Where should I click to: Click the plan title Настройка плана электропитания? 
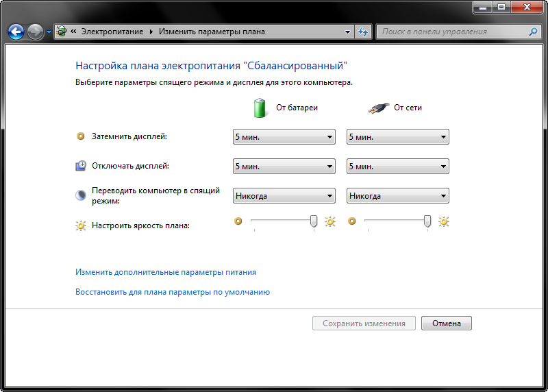pyautogui.click(x=211, y=66)
